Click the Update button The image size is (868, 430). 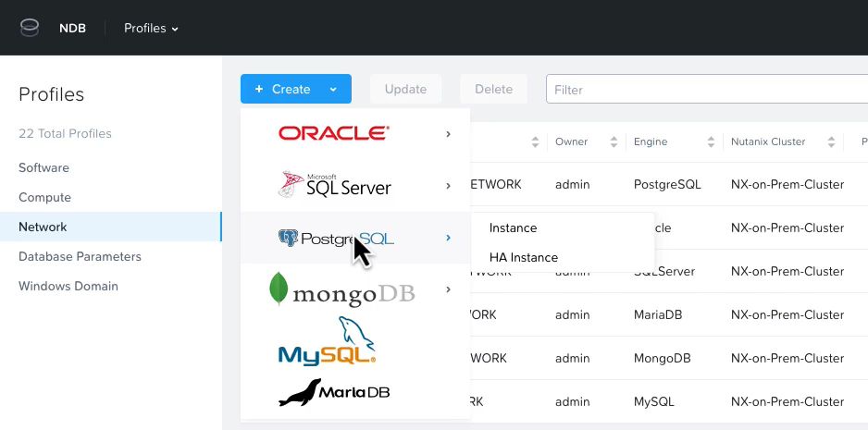pos(405,89)
